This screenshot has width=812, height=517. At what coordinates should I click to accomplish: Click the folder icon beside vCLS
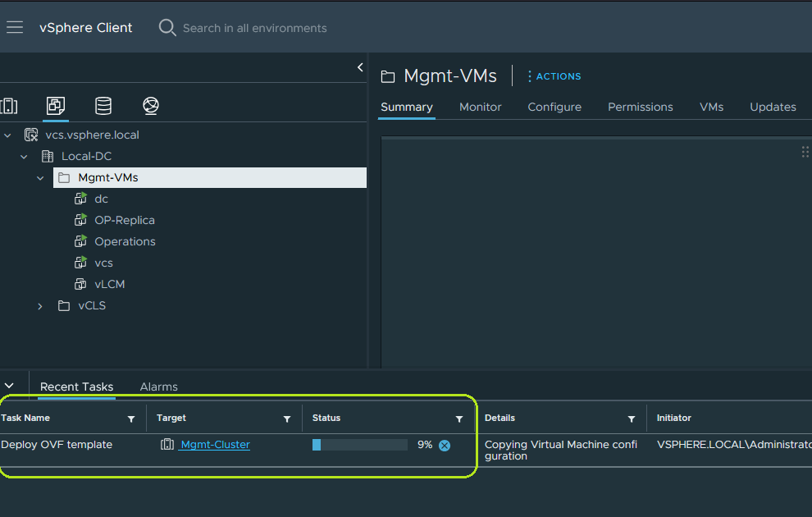coord(64,305)
